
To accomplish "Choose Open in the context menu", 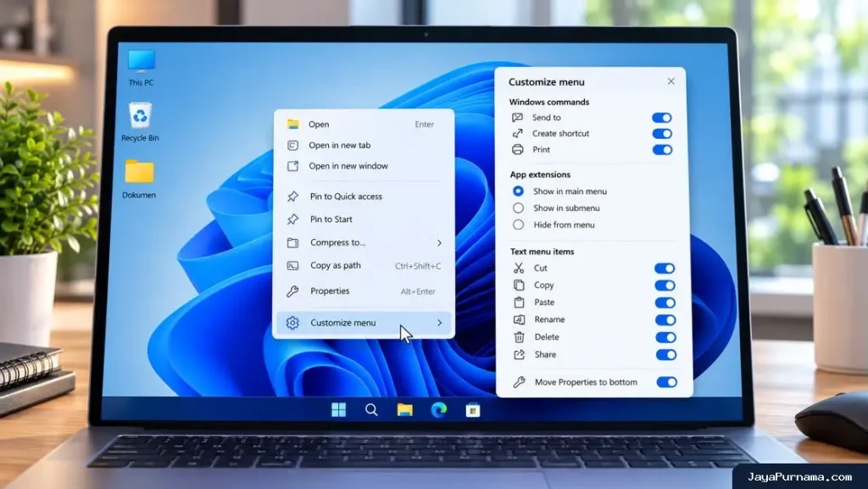I will click(x=364, y=125).
